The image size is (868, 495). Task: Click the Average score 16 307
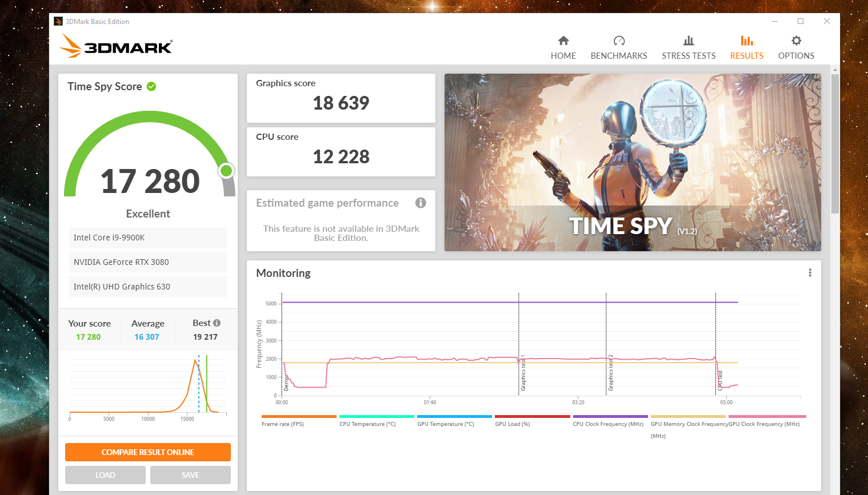coord(147,337)
